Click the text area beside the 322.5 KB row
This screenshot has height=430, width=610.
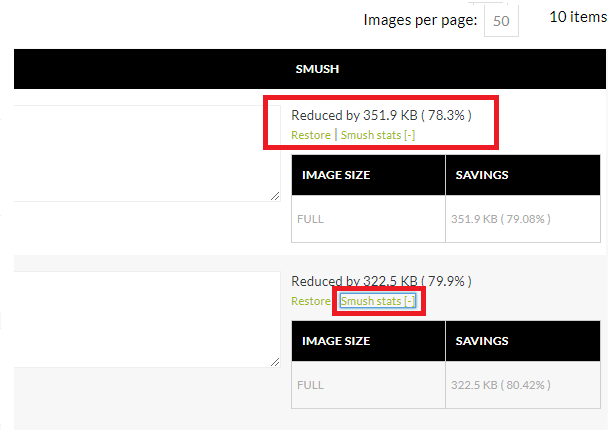(147, 319)
